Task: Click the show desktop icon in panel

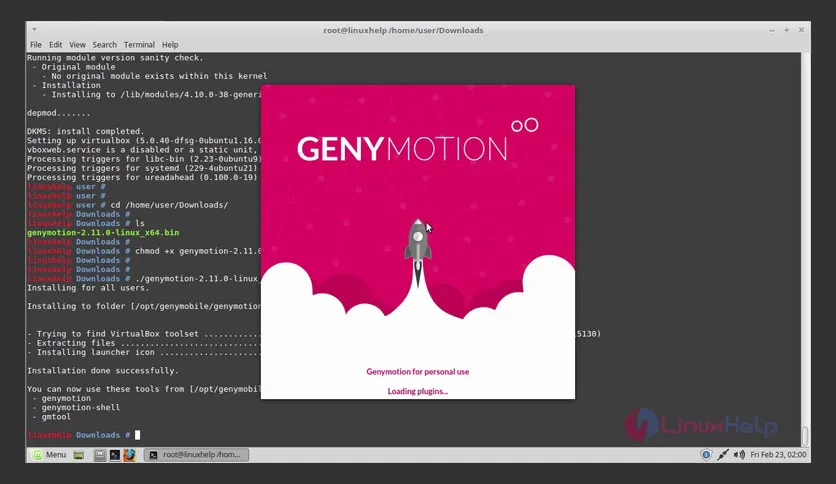Action: click(79, 455)
